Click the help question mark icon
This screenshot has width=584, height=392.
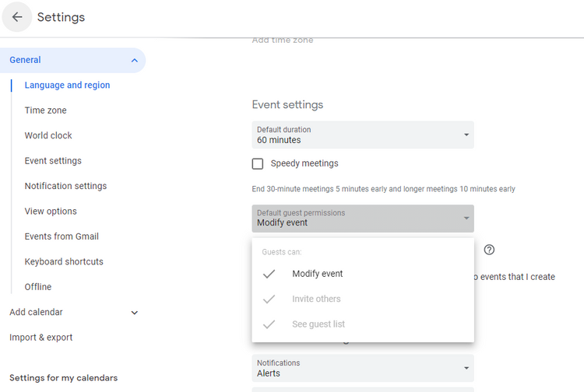pos(489,250)
